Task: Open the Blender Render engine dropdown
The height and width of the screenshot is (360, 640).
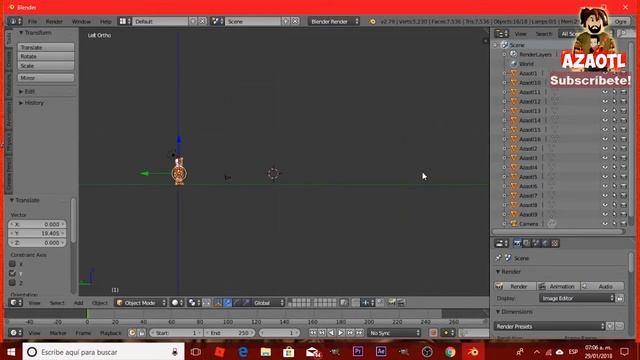Action: pos(334,21)
